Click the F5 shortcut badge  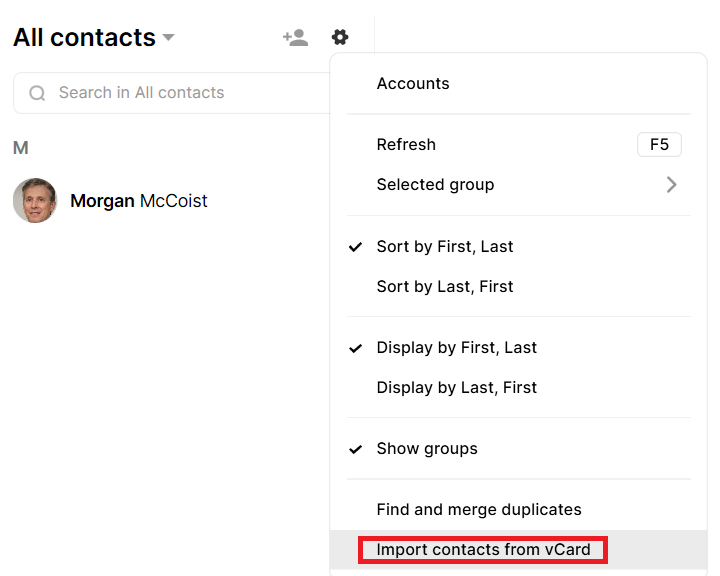[659, 145]
